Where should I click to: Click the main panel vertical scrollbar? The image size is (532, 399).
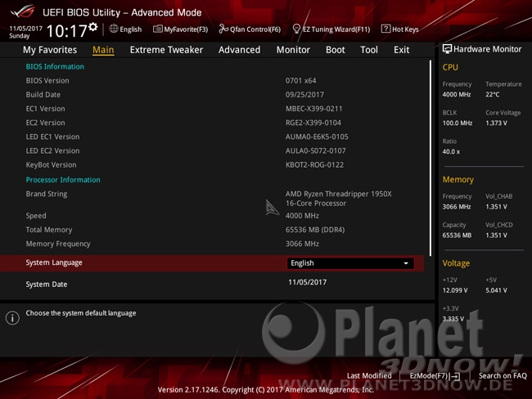tap(431, 158)
